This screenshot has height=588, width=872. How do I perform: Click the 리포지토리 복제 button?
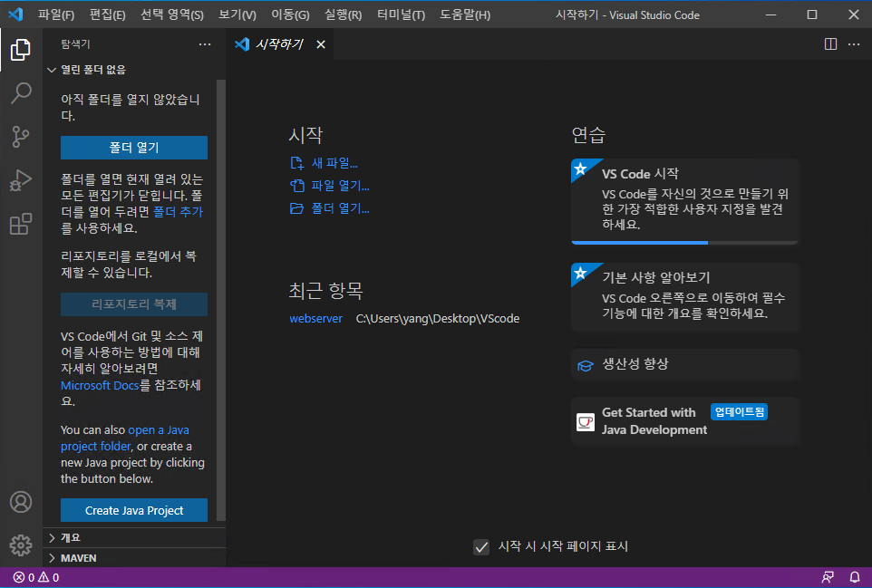click(x=134, y=304)
